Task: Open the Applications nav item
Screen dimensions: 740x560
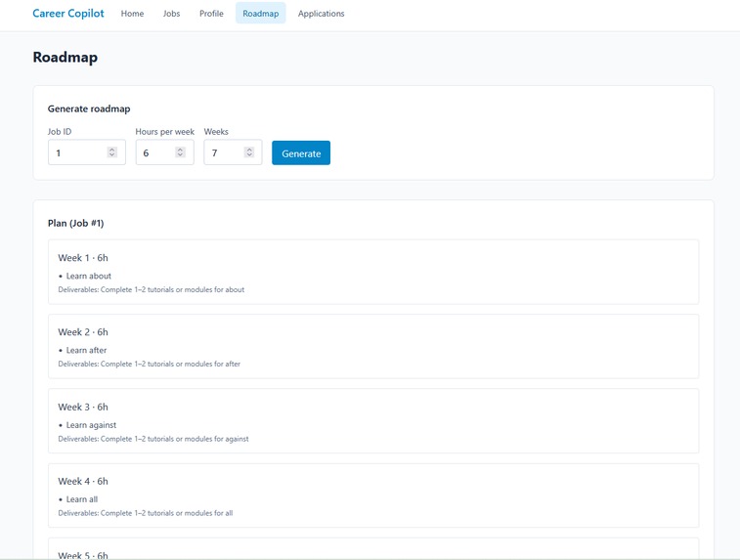Action: (x=321, y=14)
